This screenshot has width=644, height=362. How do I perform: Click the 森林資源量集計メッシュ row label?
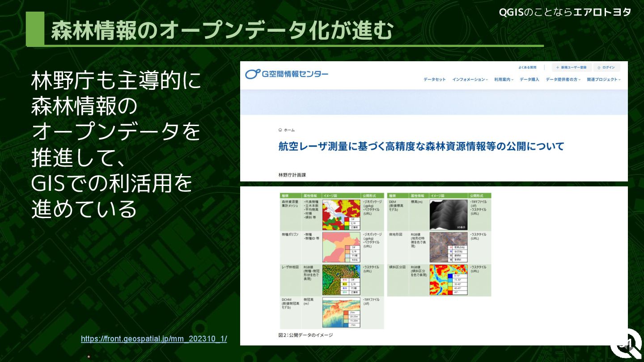coord(291,204)
